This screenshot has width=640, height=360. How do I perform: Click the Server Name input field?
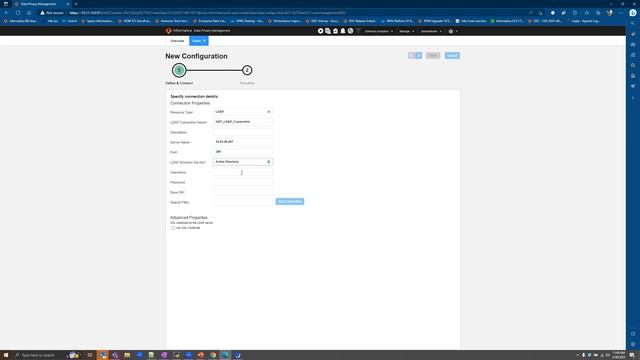[x=243, y=142]
